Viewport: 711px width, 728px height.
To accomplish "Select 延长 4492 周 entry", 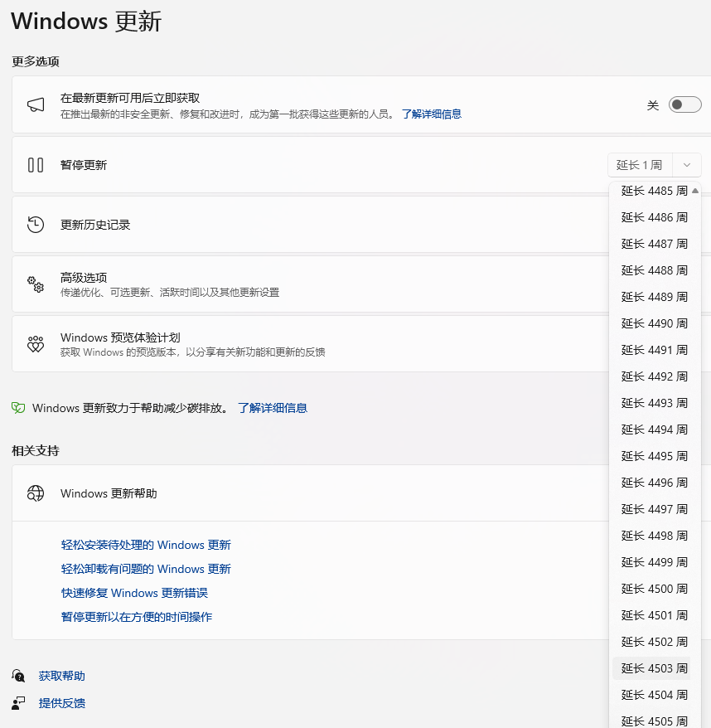I will click(x=651, y=376).
